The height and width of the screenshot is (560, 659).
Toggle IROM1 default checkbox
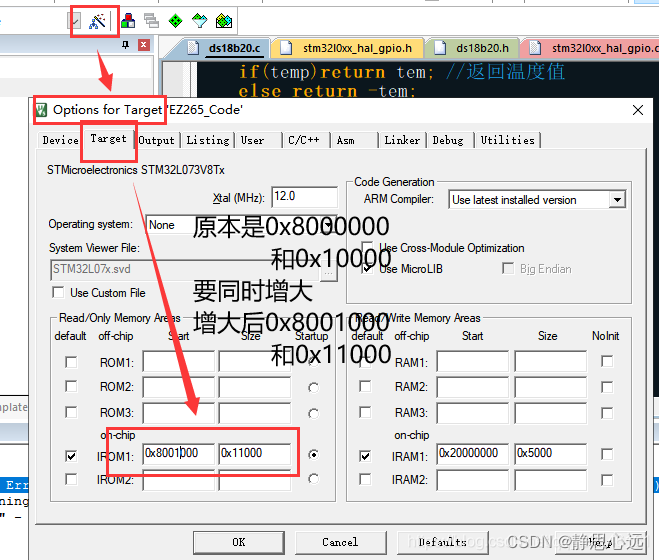(71, 456)
